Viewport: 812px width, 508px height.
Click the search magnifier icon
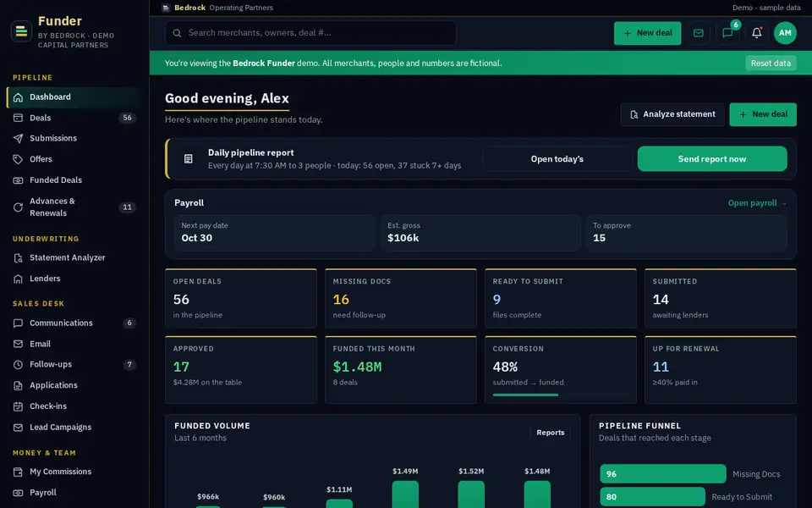pyautogui.click(x=177, y=33)
